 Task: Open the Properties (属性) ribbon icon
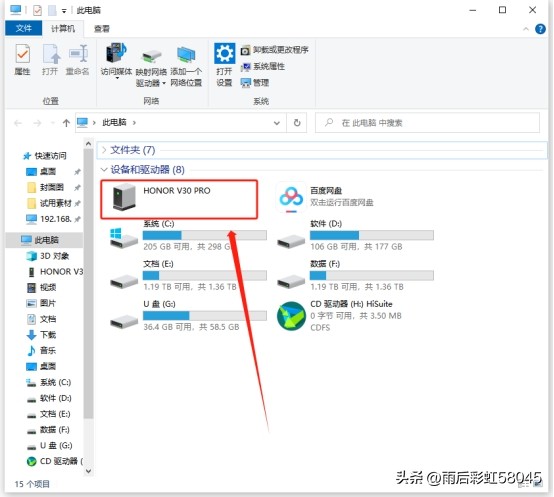22,59
